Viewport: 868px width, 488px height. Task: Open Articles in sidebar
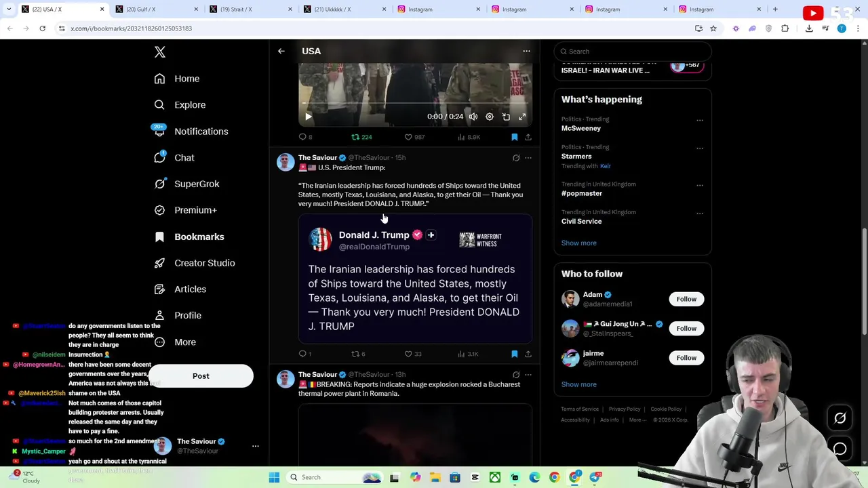(180, 289)
